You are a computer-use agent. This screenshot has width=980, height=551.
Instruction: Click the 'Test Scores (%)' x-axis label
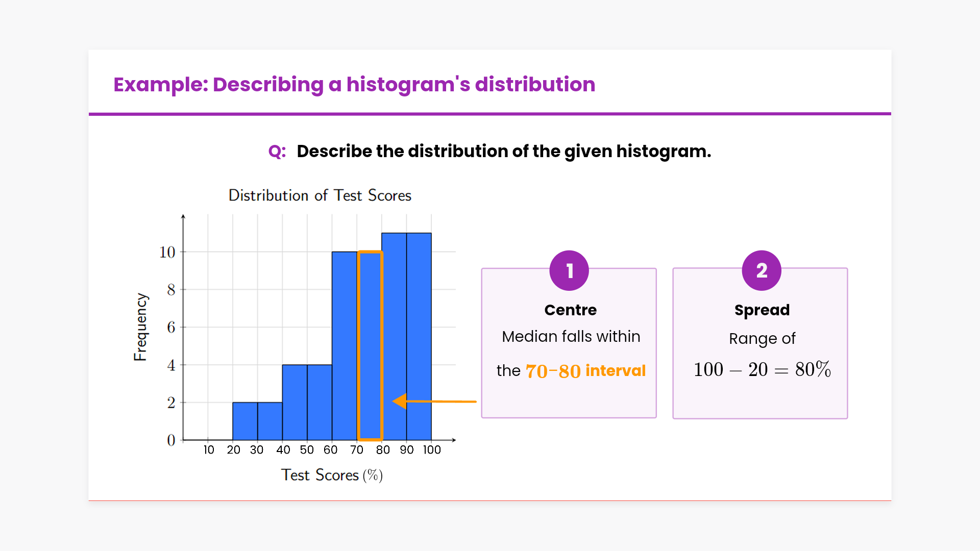click(x=332, y=475)
